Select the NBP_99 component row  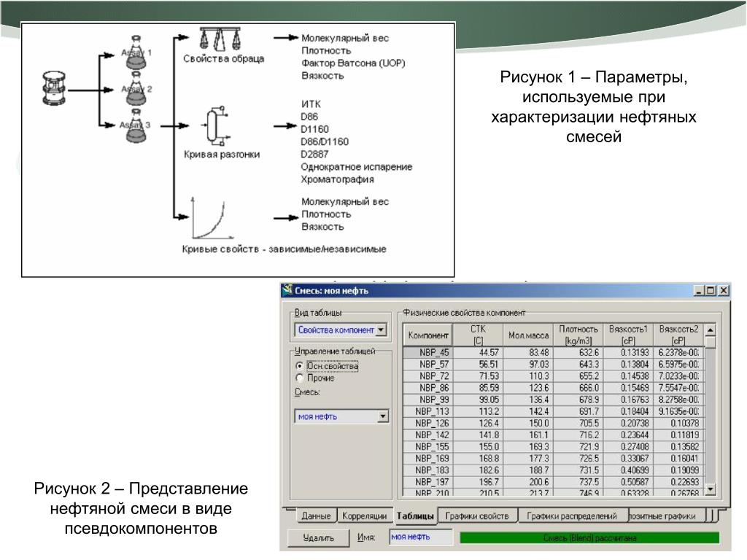click(553, 400)
